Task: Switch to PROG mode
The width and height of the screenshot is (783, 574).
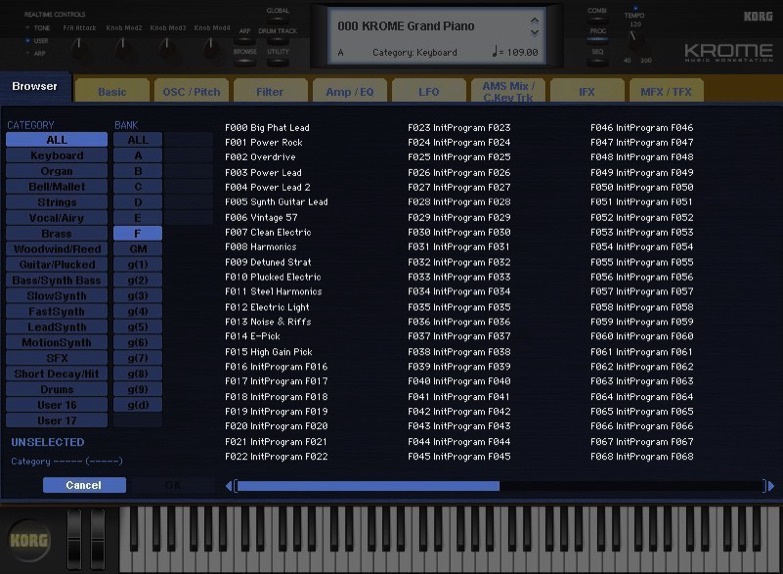Action: coord(597,39)
